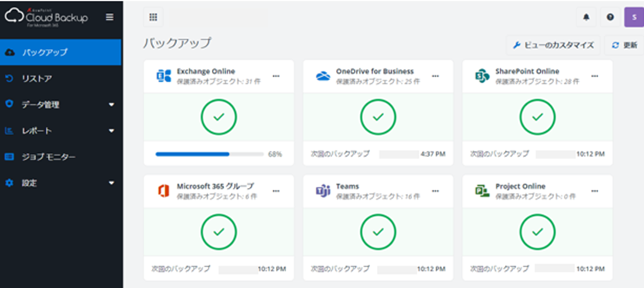The image size is (644, 288).
Task: Open the リストア menu item
Action: (x=61, y=78)
